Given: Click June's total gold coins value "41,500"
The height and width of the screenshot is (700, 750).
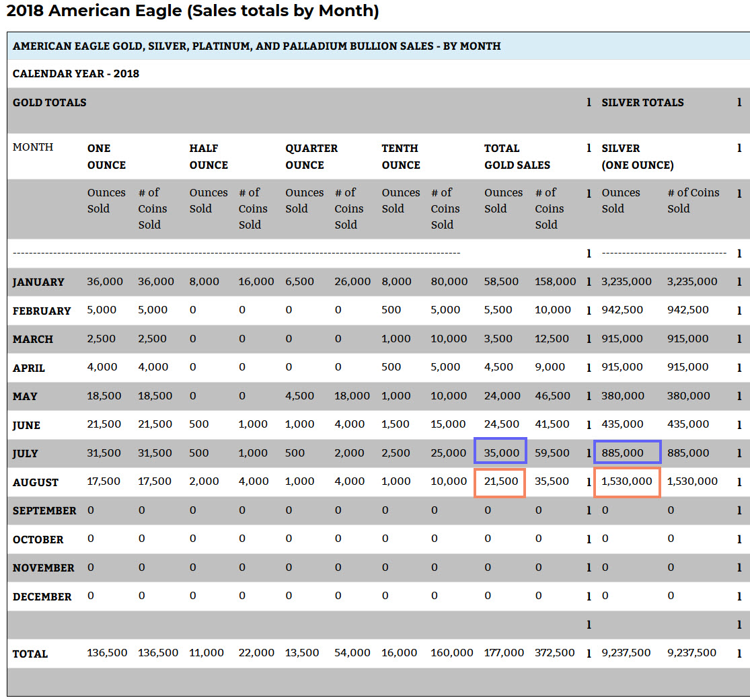Looking at the screenshot, I should [552, 424].
